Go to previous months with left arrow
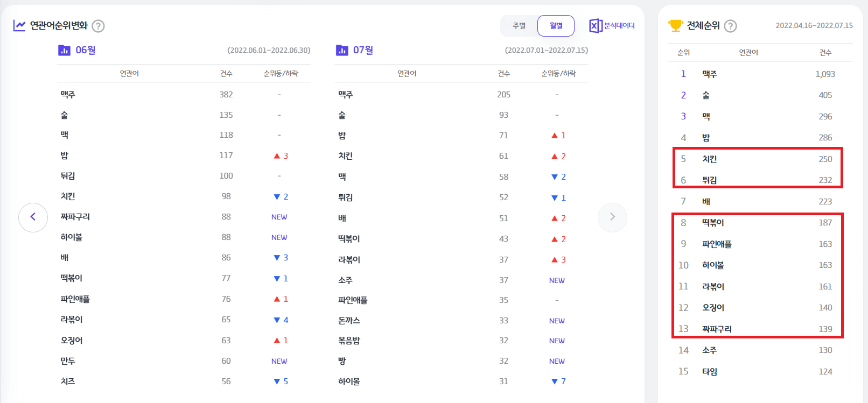This screenshot has width=868, height=403. pyautogui.click(x=33, y=217)
